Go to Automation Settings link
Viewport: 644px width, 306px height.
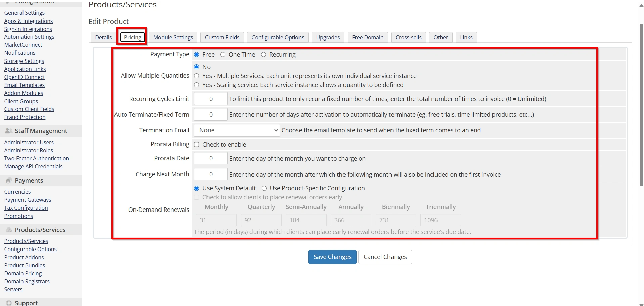(29, 37)
